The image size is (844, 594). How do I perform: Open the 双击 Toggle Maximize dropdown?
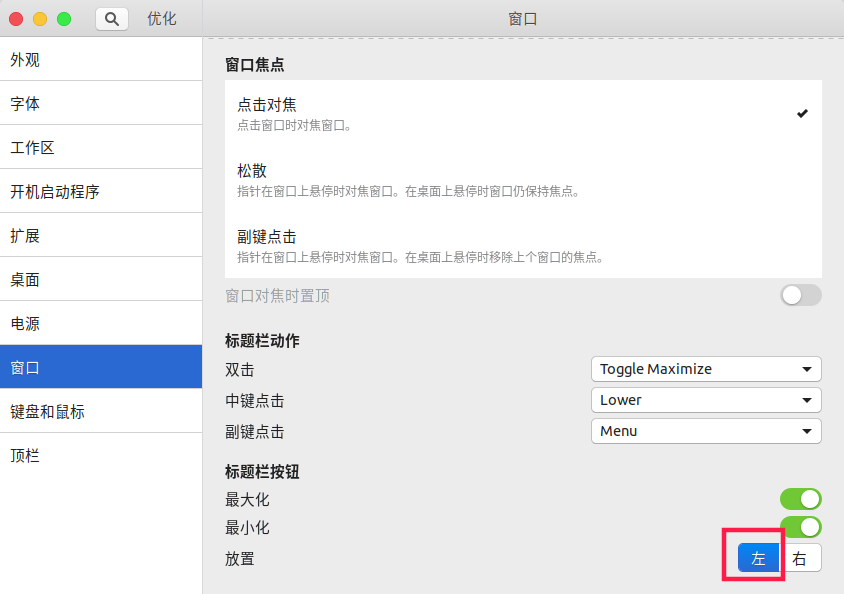tap(706, 369)
